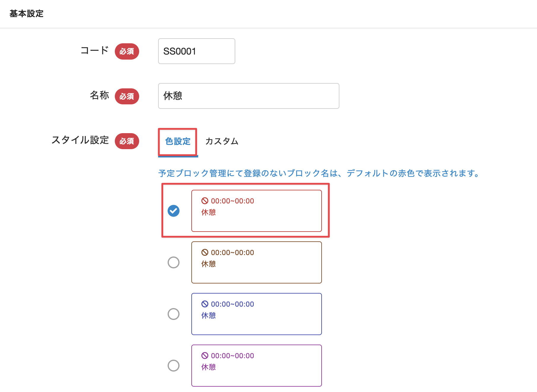
Task: Pick the indigo-bordered 休憩 preview block
Action: [256, 314]
